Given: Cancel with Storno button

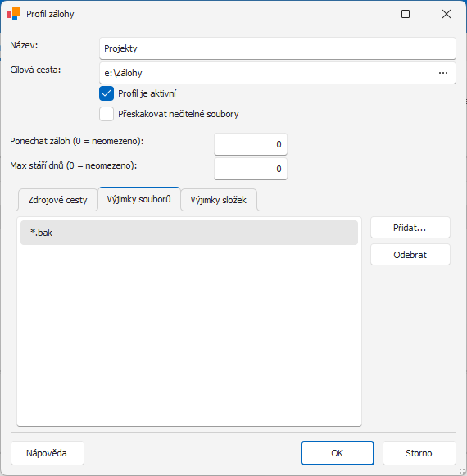Looking at the screenshot, I should coord(419,453).
